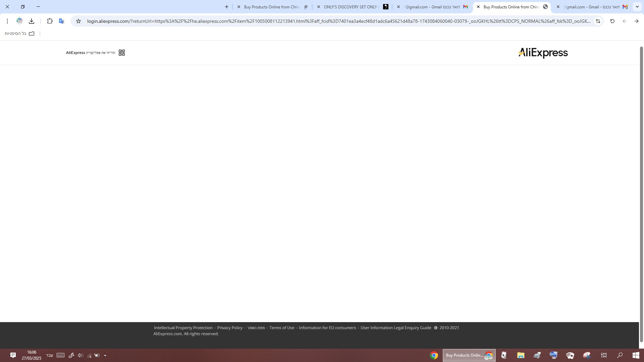Expand the tab search dropdown arrow
The height and width of the screenshot is (362, 644).
pos(637,7)
